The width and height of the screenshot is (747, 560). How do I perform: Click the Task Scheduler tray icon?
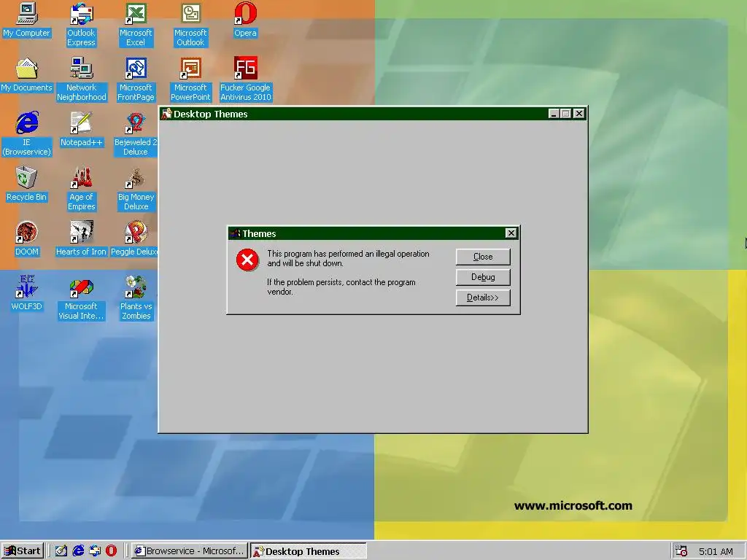click(681, 551)
